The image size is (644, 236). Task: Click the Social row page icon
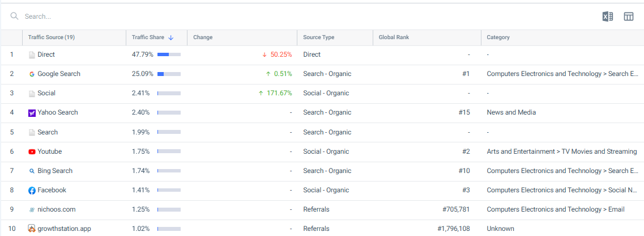point(32,94)
